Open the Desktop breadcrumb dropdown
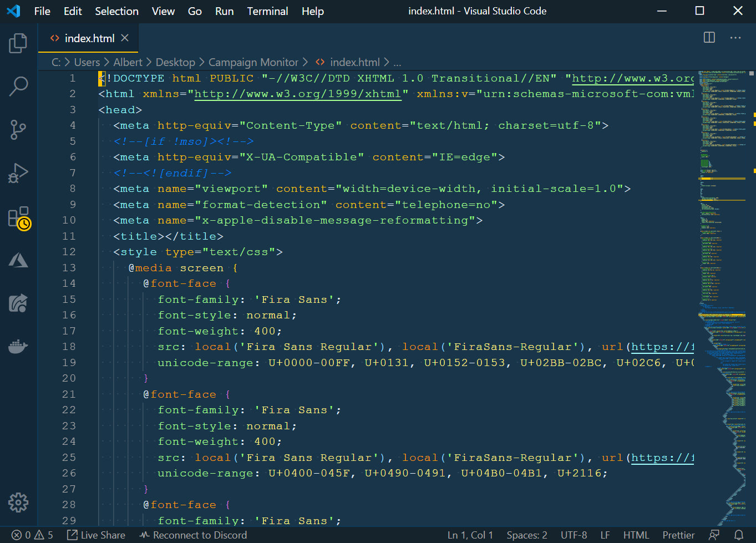Screen dimensions: 756x543 [x=175, y=62]
